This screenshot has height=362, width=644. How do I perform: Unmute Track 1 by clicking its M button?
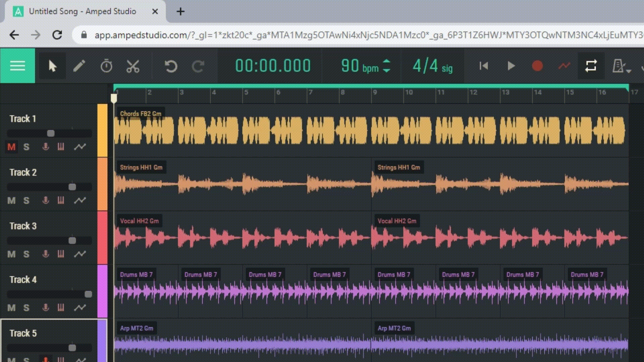(11, 146)
